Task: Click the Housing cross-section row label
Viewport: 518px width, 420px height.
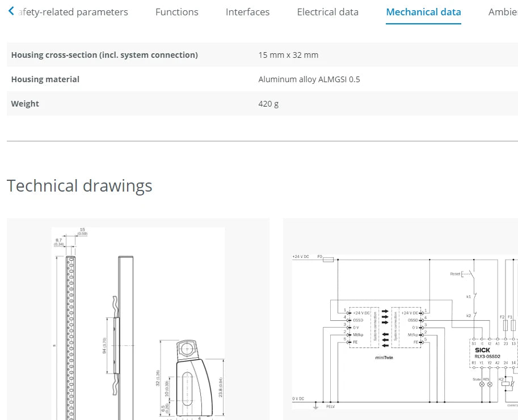Action: (104, 55)
